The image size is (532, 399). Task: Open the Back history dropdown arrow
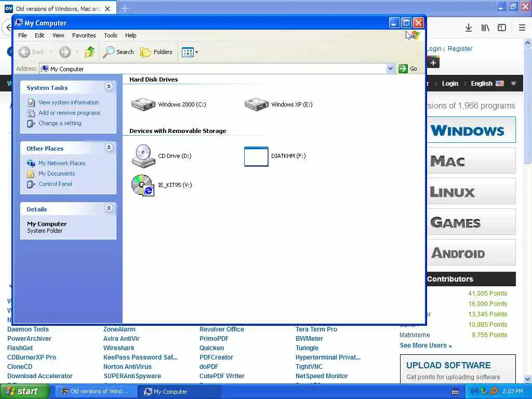51,52
